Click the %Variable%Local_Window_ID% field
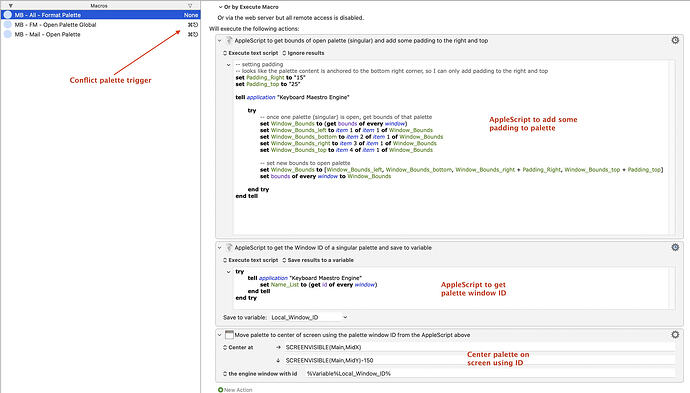This screenshot has width=690, height=393. [x=489, y=374]
